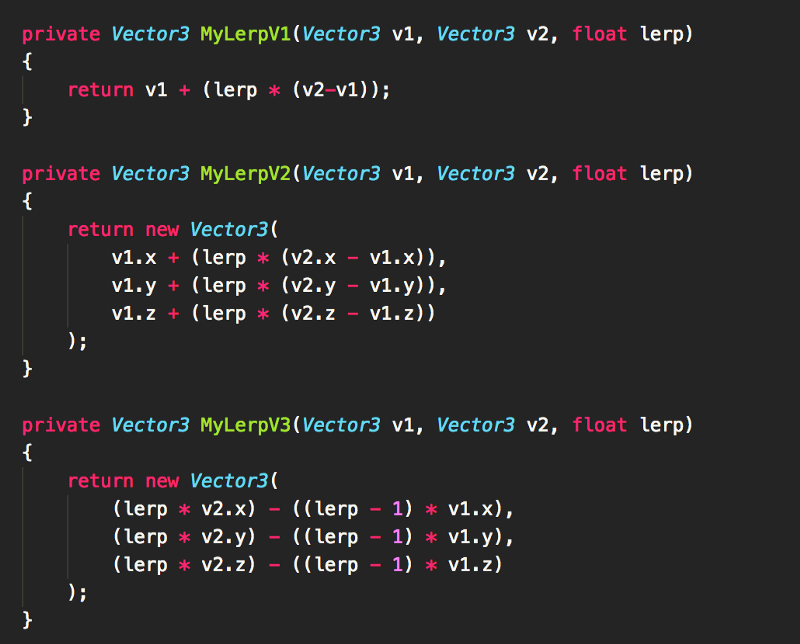Image resolution: width=800 pixels, height=644 pixels.
Task: Place cursor on return keyword in MyLerpV1
Action: click(100, 90)
